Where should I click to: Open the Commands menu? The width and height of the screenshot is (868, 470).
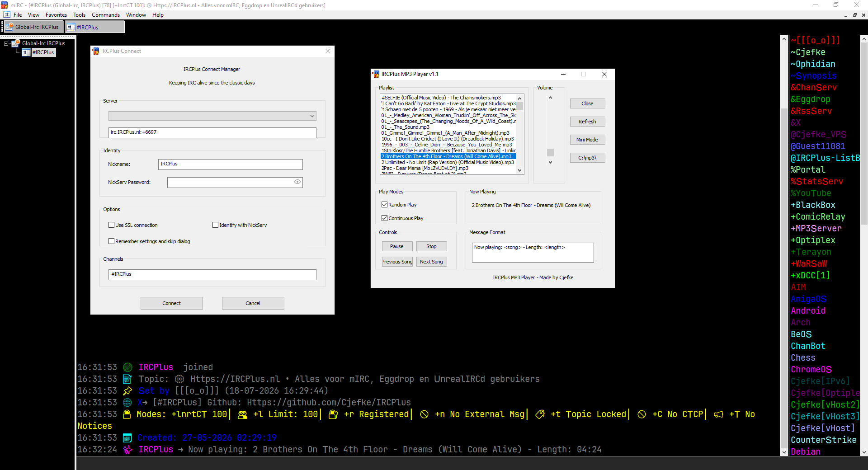point(106,15)
